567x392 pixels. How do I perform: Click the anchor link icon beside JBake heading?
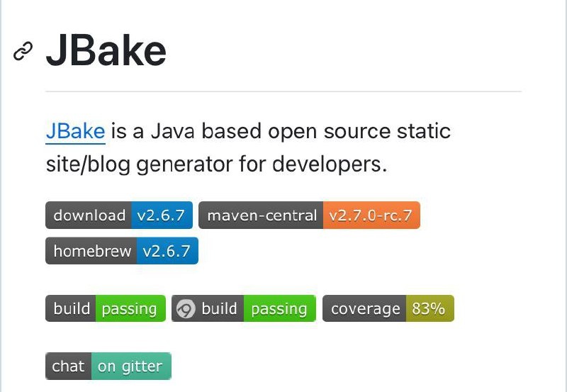coord(23,52)
